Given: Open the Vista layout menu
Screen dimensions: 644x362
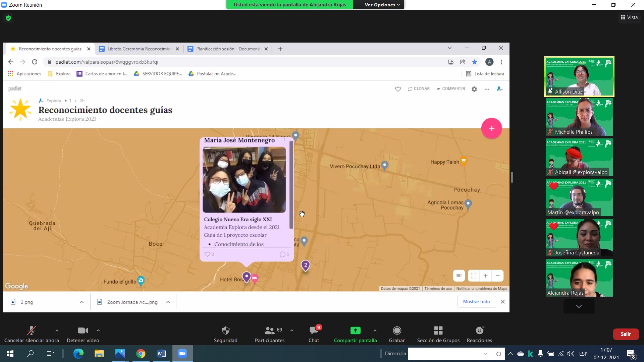Looking at the screenshot, I should [629, 17].
